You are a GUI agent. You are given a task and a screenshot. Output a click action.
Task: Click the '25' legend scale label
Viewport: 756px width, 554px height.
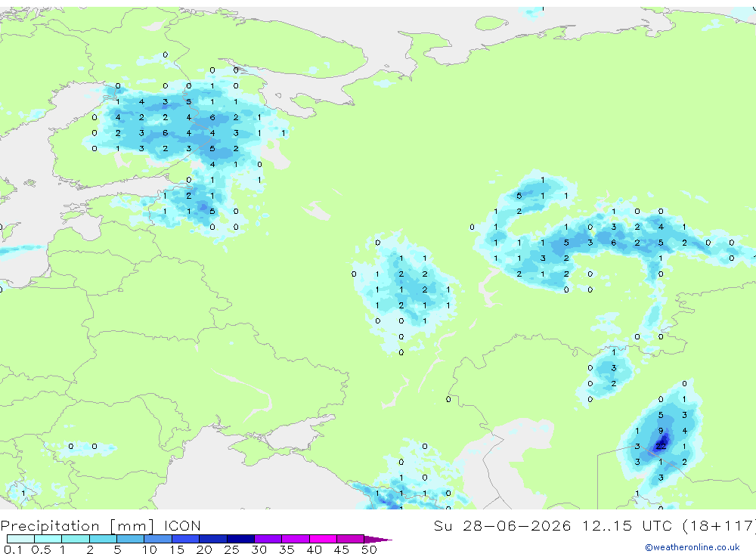click(232, 549)
